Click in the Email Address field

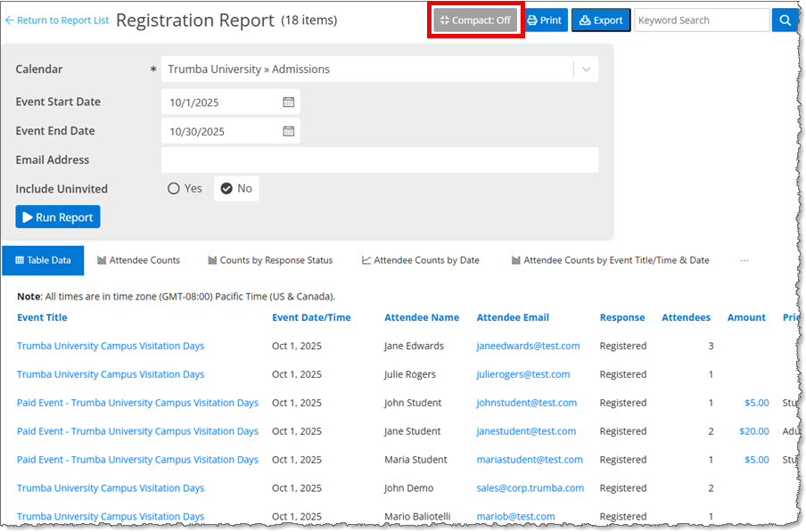pyautogui.click(x=379, y=160)
